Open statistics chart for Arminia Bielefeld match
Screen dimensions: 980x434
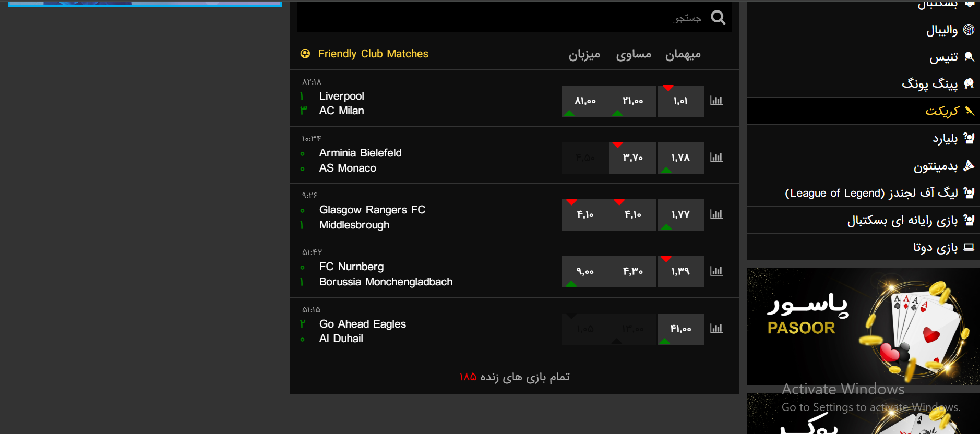(x=716, y=158)
